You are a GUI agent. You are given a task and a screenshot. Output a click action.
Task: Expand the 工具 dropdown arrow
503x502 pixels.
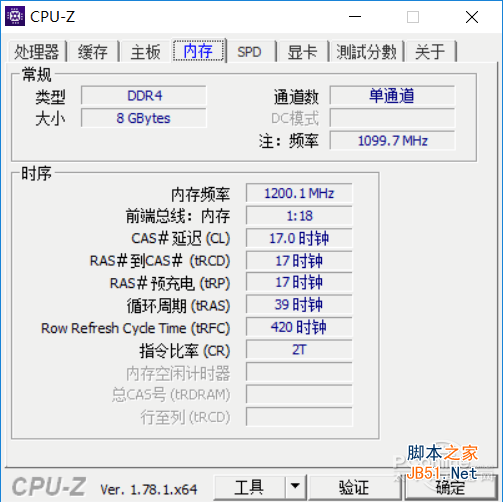coord(295,488)
